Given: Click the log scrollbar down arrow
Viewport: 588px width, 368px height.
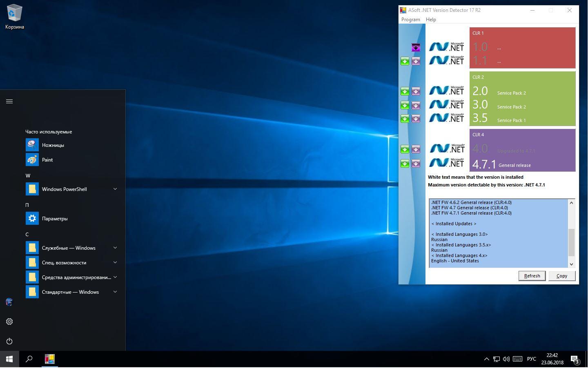Looking at the screenshot, I should click(571, 264).
